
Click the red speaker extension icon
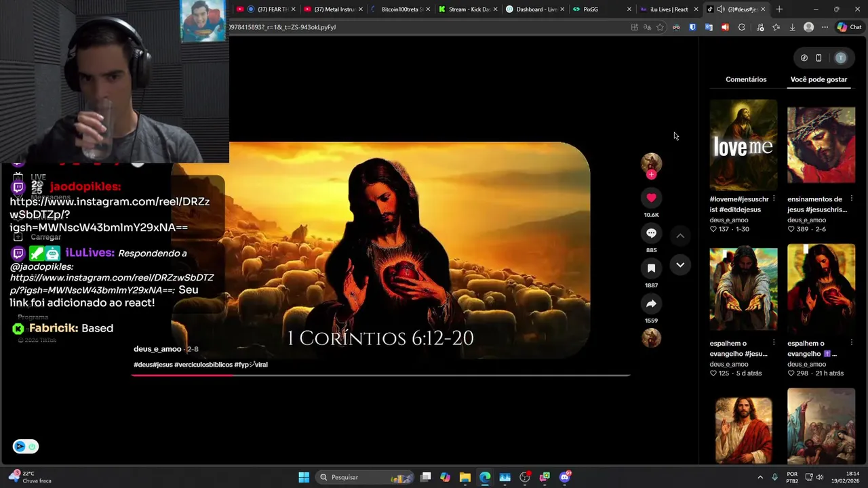pyautogui.click(x=725, y=27)
